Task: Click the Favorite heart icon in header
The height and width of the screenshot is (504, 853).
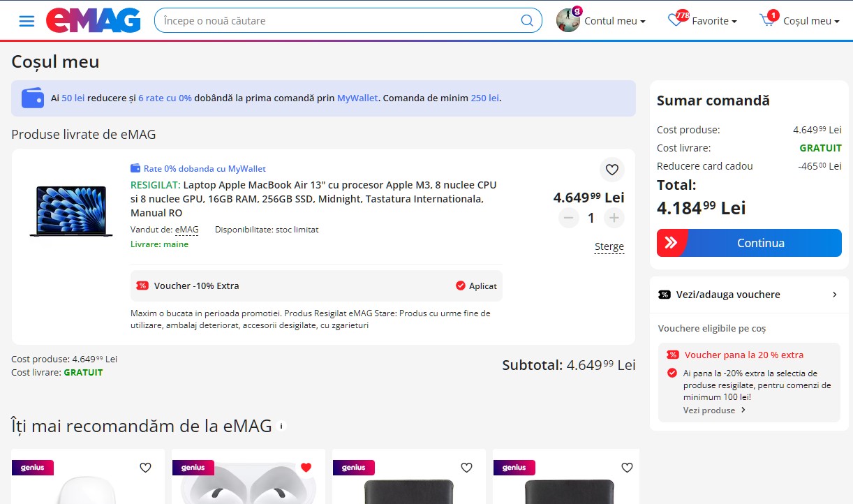Action: tap(675, 21)
